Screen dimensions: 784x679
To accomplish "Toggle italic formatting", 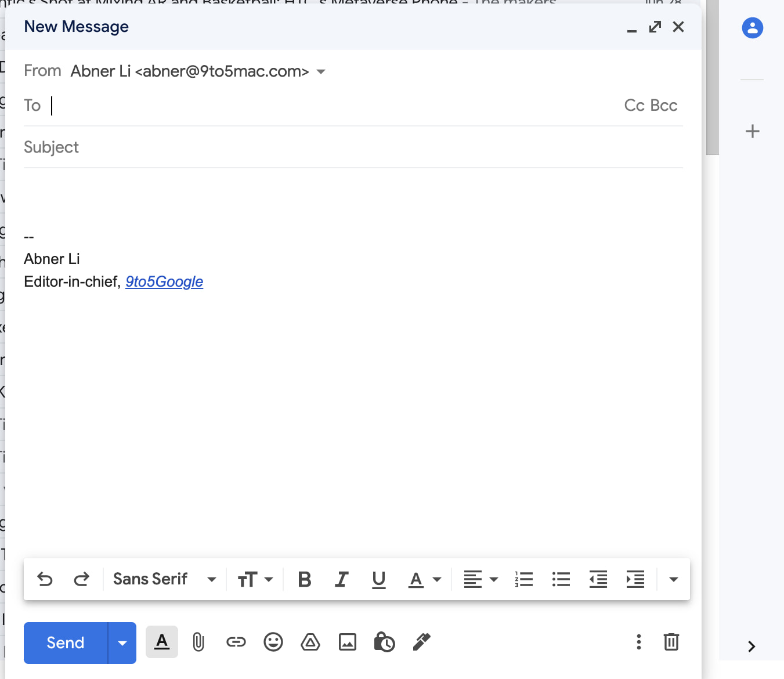I will point(341,579).
